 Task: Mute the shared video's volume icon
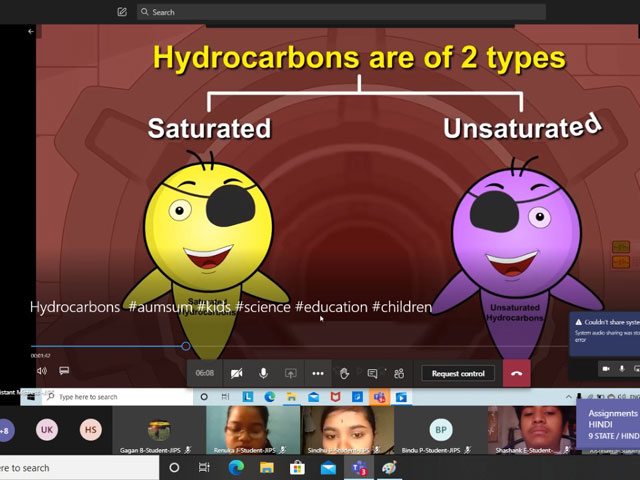click(x=42, y=371)
